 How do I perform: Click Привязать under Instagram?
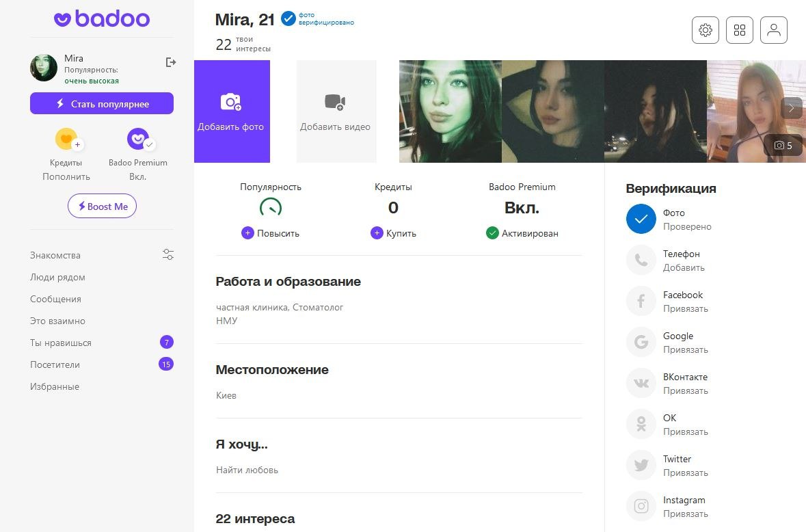coord(686,514)
